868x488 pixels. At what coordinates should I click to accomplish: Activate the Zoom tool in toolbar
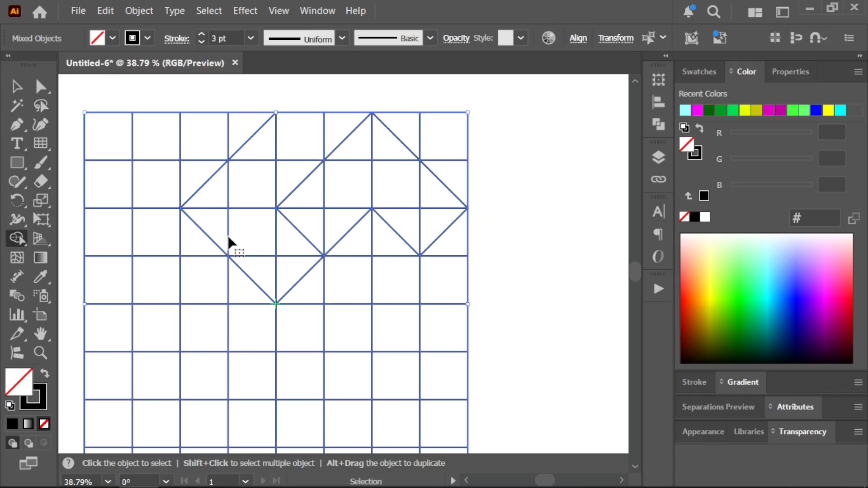41,353
